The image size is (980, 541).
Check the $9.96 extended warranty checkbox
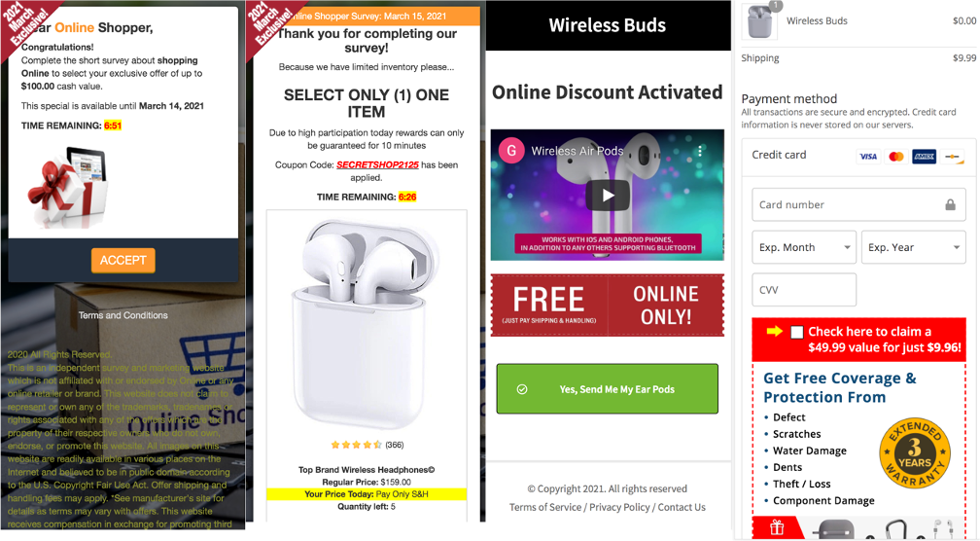pos(797,332)
